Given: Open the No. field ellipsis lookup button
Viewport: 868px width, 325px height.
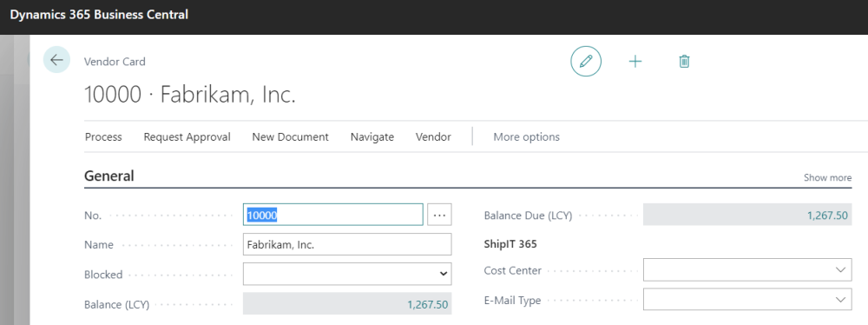Looking at the screenshot, I should [x=439, y=215].
